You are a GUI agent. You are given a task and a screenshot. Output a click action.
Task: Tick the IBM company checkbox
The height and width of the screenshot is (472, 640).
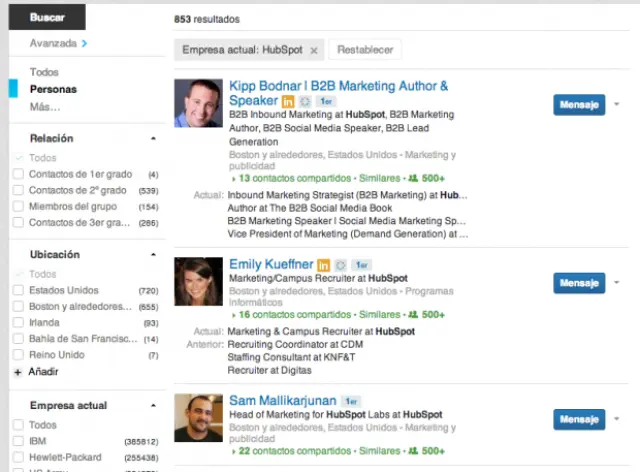pyautogui.click(x=18, y=440)
